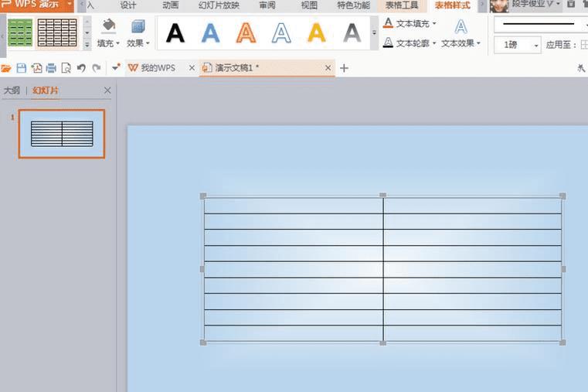
Task: Click the table's bottom-right resize handle
Action: (x=563, y=343)
